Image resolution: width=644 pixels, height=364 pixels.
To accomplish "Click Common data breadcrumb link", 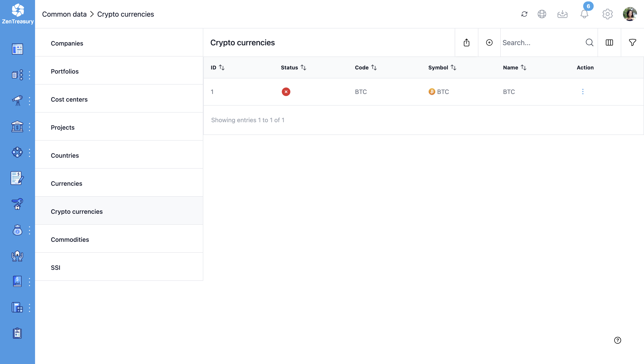I will 64,14.
